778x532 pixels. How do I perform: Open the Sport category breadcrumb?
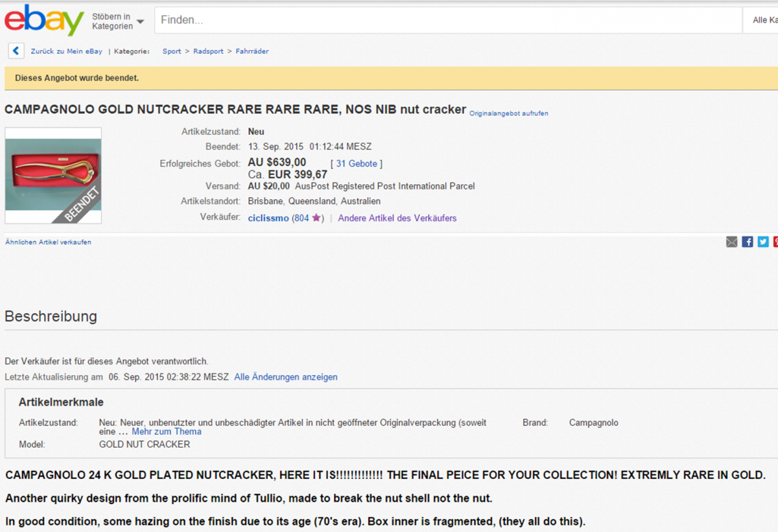click(x=172, y=51)
